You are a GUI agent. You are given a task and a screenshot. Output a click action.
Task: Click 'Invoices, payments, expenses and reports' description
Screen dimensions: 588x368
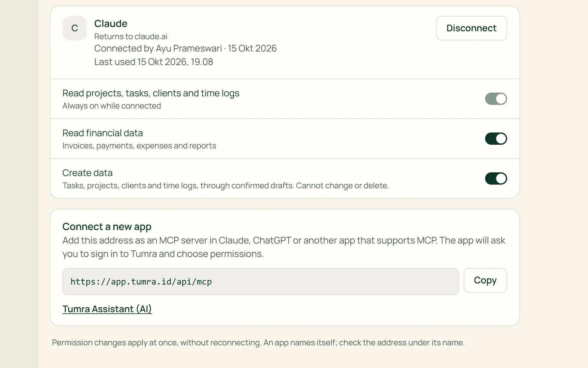point(139,146)
